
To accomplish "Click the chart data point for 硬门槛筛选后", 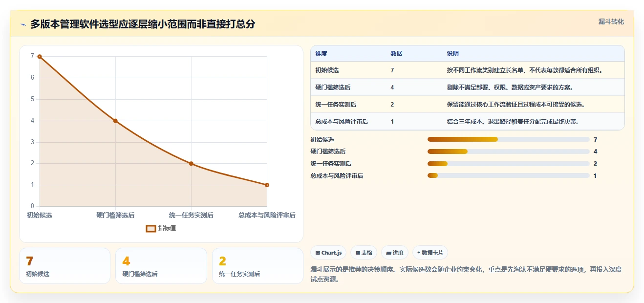I will (115, 121).
